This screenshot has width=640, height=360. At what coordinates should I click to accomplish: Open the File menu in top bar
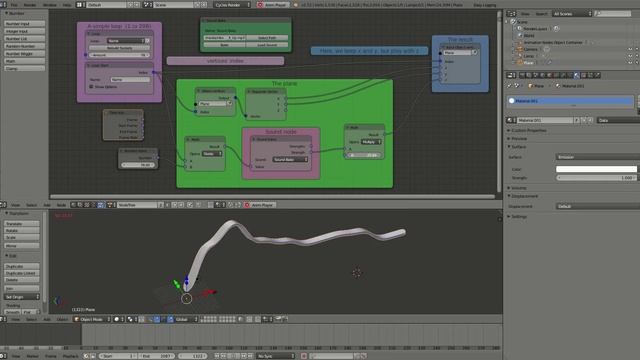[x=14, y=5]
